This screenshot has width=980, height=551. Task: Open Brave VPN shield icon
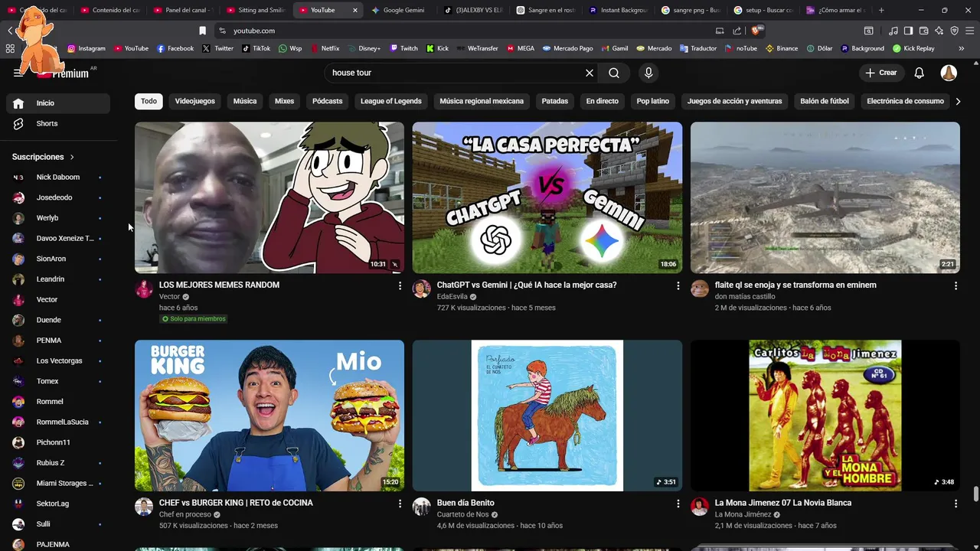tap(955, 31)
